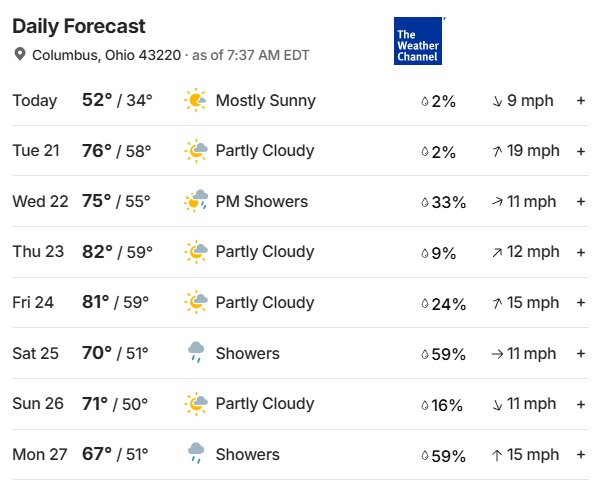This screenshot has width=597, height=483.
Task: Click the wind arrow beside 19 mph
Action: (497, 151)
